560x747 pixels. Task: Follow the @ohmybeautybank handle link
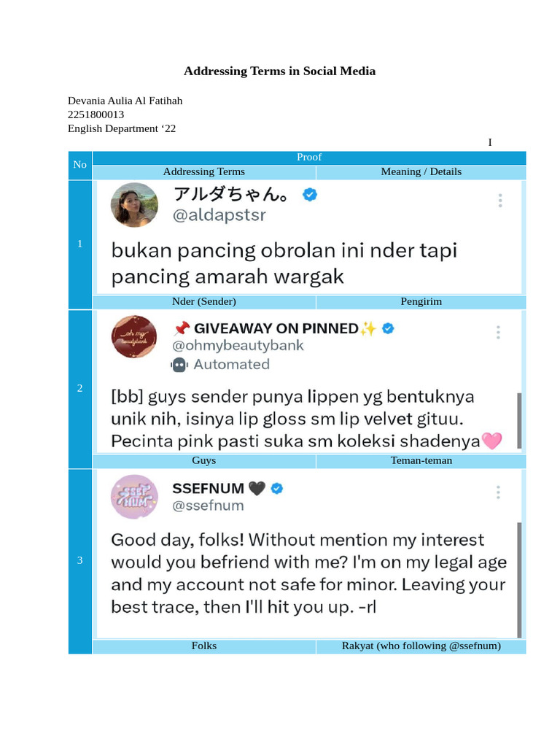coord(238,345)
